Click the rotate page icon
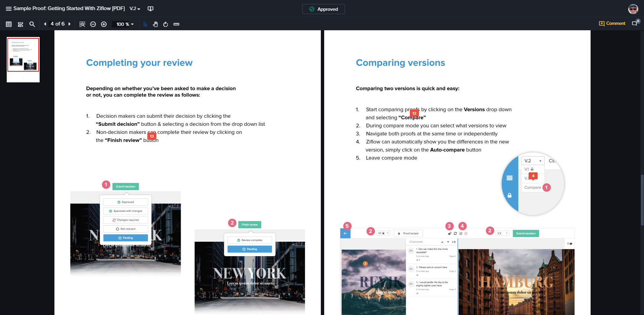644x315 pixels. pos(166,24)
